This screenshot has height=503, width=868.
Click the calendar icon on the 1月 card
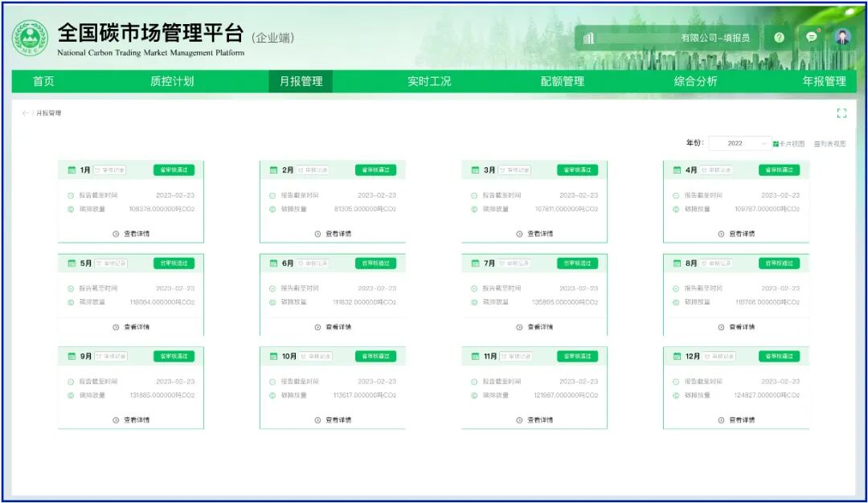[x=72, y=170]
